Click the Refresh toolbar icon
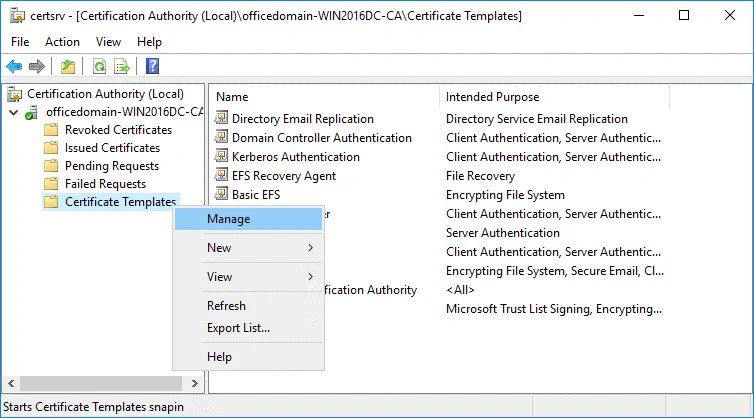The height and width of the screenshot is (418, 754). [99, 67]
